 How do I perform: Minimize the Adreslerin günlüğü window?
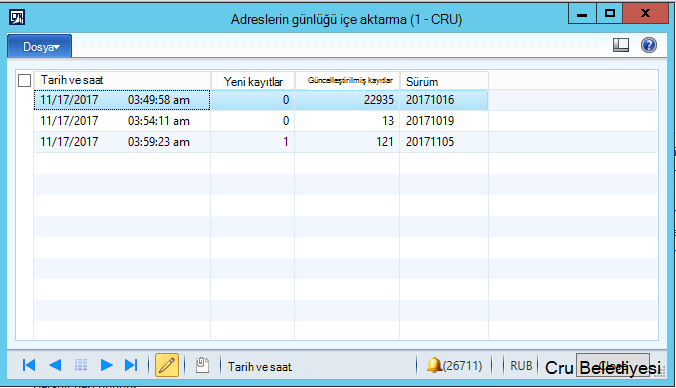coord(582,14)
